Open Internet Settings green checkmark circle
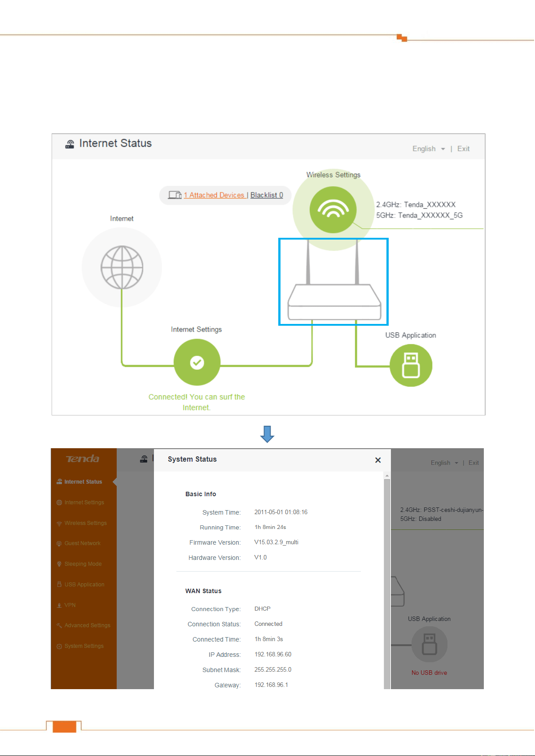The width and height of the screenshot is (535, 756). click(197, 362)
